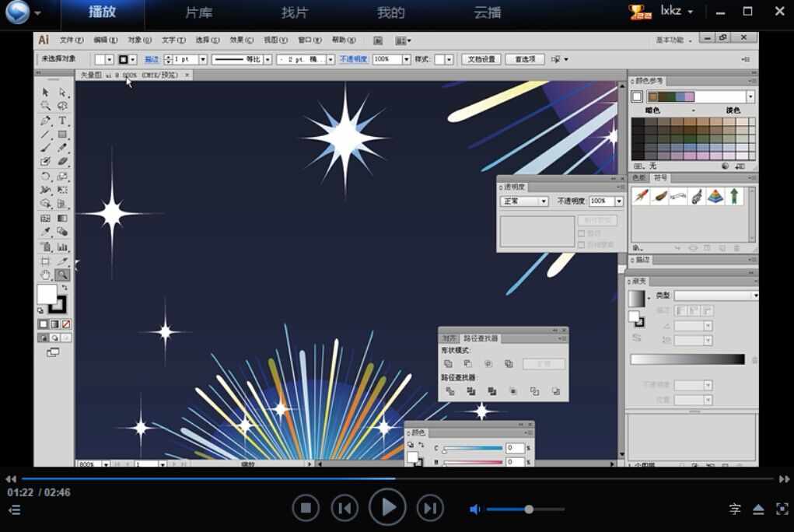Select the Type tool
Screen dimensions: 794x532
tap(62, 121)
